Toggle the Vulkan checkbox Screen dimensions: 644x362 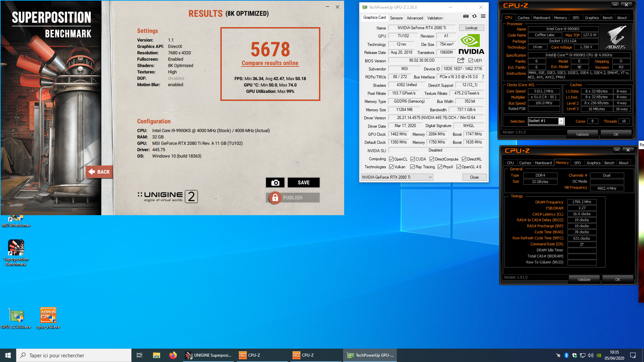(391, 167)
